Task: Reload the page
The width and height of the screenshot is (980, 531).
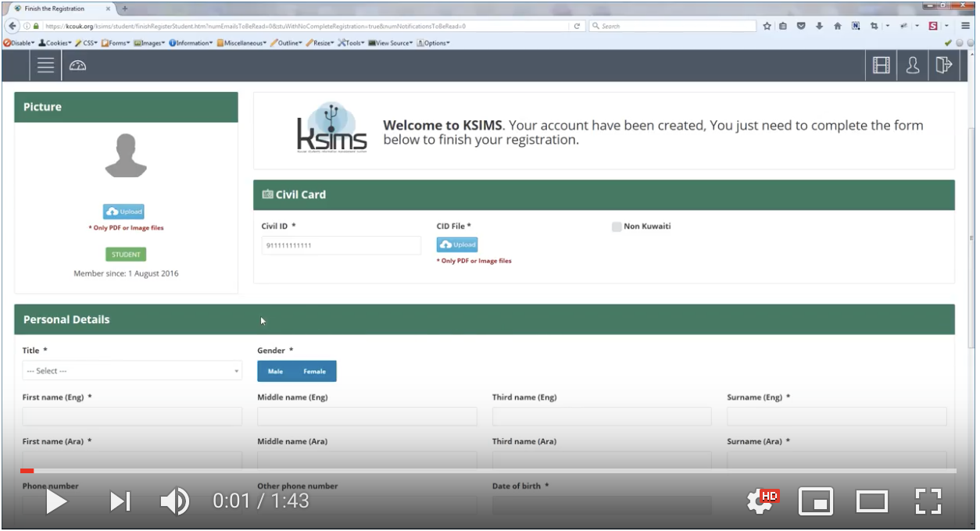Action: pos(578,26)
